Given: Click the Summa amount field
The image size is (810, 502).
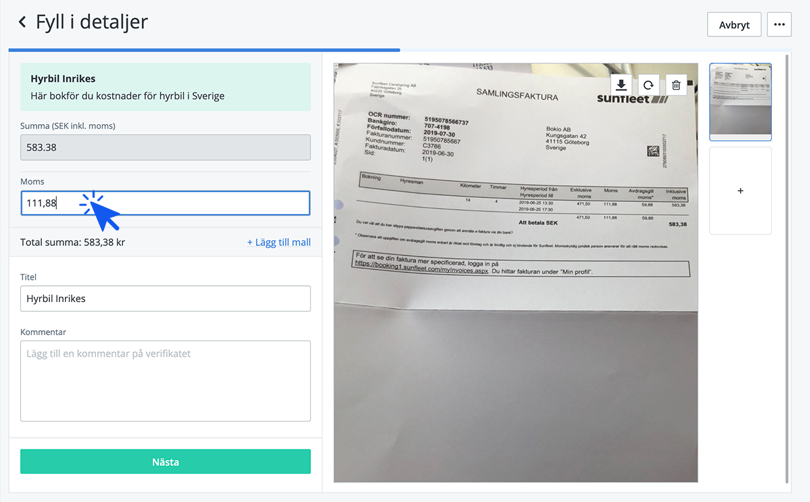Looking at the screenshot, I should click(x=165, y=147).
